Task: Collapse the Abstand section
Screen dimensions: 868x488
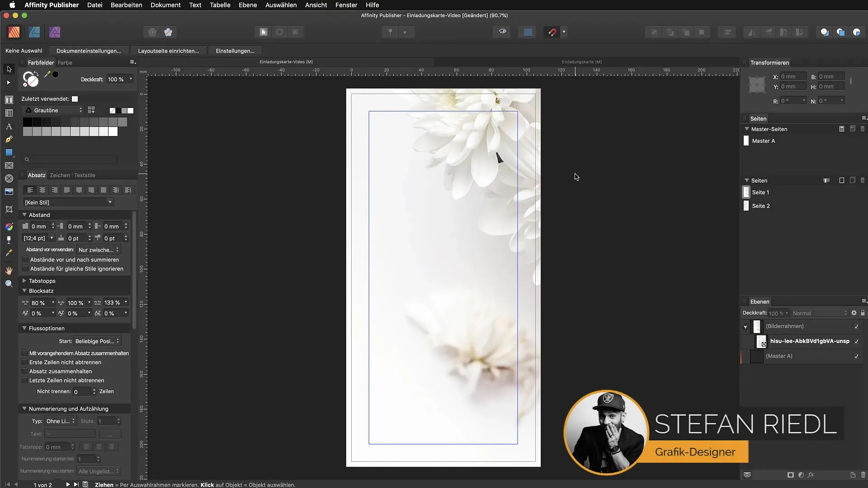Action: pos(24,215)
